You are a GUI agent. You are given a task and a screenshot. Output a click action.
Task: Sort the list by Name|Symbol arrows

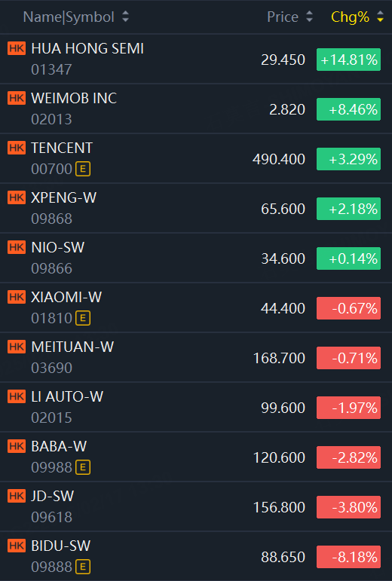point(126,17)
